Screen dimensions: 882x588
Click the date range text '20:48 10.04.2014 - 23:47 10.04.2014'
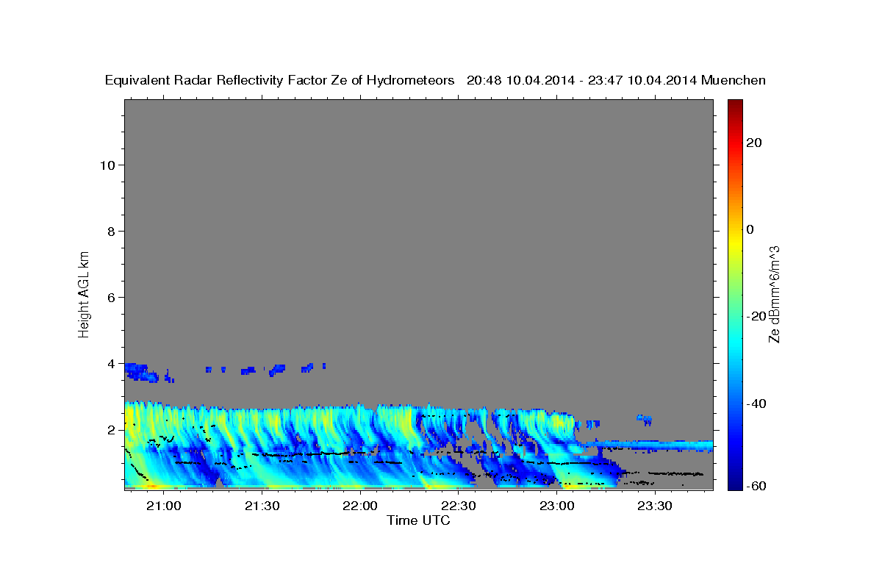click(581, 81)
